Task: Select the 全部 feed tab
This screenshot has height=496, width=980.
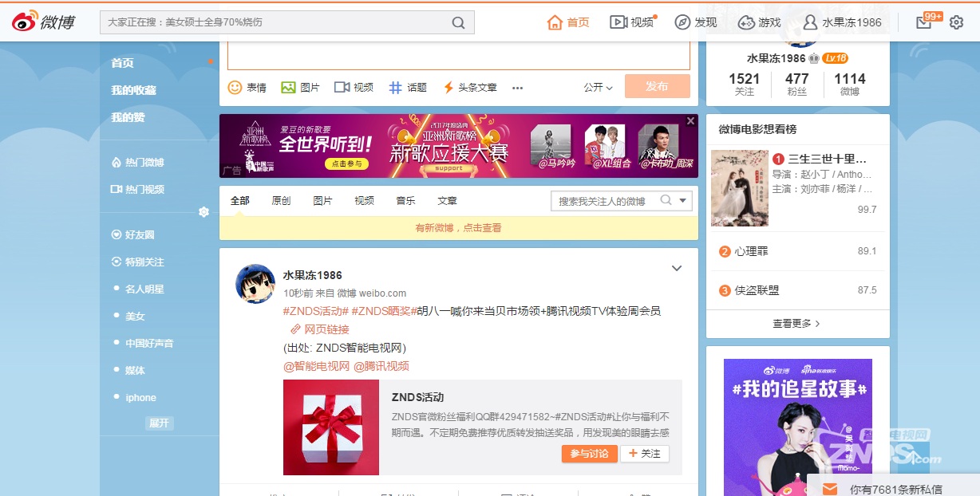Action: point(240,201)
